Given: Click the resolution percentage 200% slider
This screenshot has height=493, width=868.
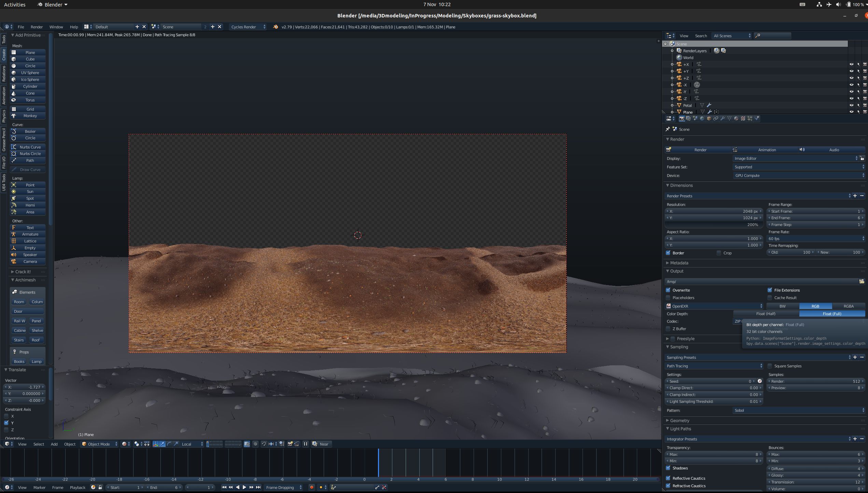Looking at the screenshot, I should (714, 225).
